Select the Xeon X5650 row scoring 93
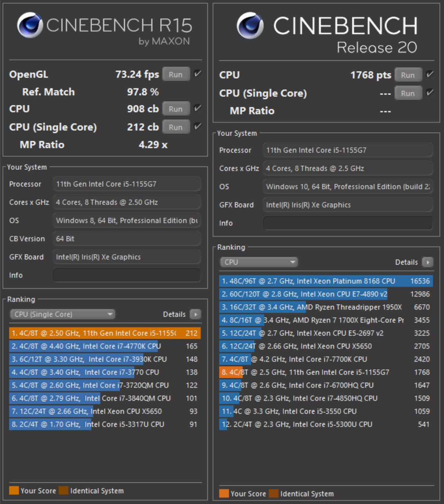 [105, 411]
